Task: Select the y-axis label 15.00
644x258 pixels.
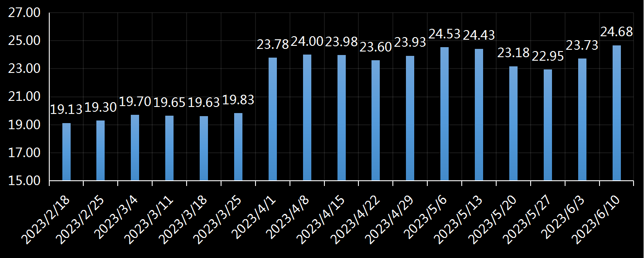Action: (x=24, y=181)
